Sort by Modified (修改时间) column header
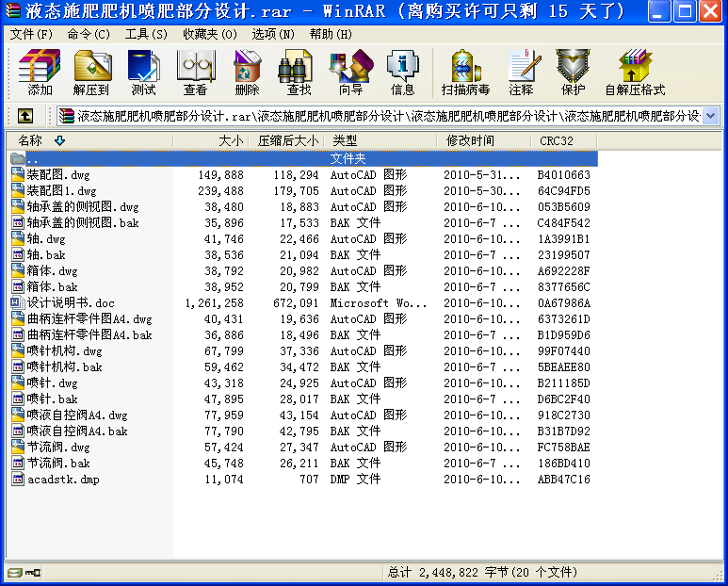 click(x=484, y=140)
